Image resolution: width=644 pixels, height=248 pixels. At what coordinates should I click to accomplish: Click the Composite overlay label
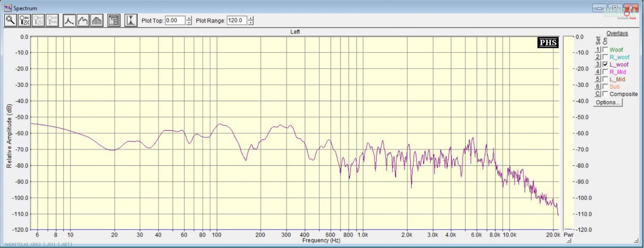click(x=623, y=94)
